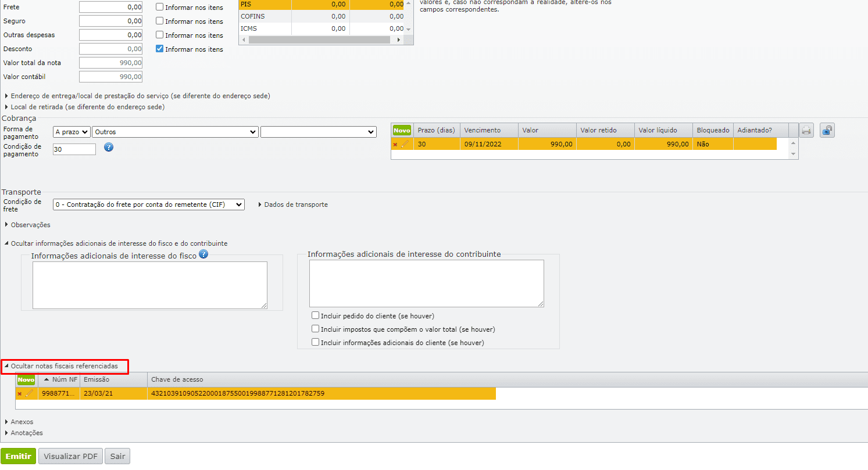
Task: Delete the referenced note 9988771
Action: tap(20, 394)
